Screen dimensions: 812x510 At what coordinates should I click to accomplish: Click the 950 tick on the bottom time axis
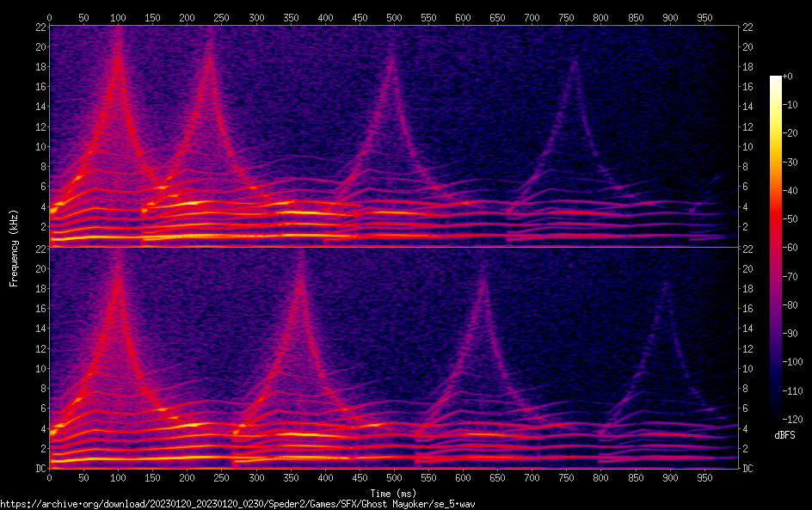[x=704, y=477]
